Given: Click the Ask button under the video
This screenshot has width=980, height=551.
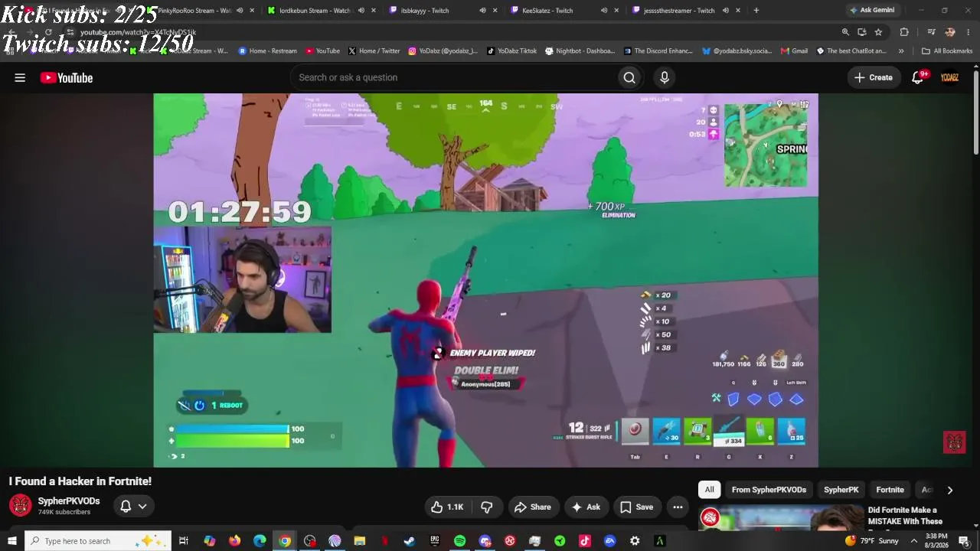Looking at the screenshot, I should coord(586,507).
